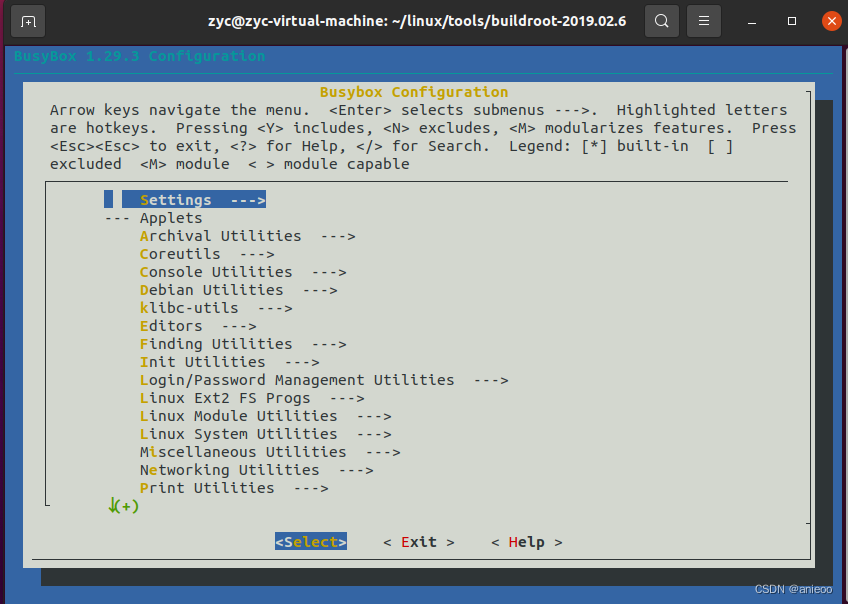The width and height of the screenshot is (848, 604).
Task: Click the < Help > button
Action: (527, 542)
